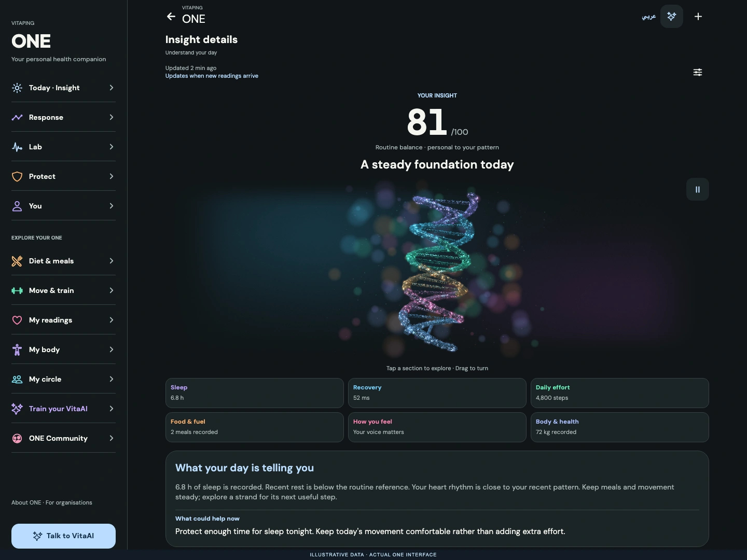Screen dimensions: 747x560
Task: Click the Train your VitaAI sparkle icon
Action: 17,409
